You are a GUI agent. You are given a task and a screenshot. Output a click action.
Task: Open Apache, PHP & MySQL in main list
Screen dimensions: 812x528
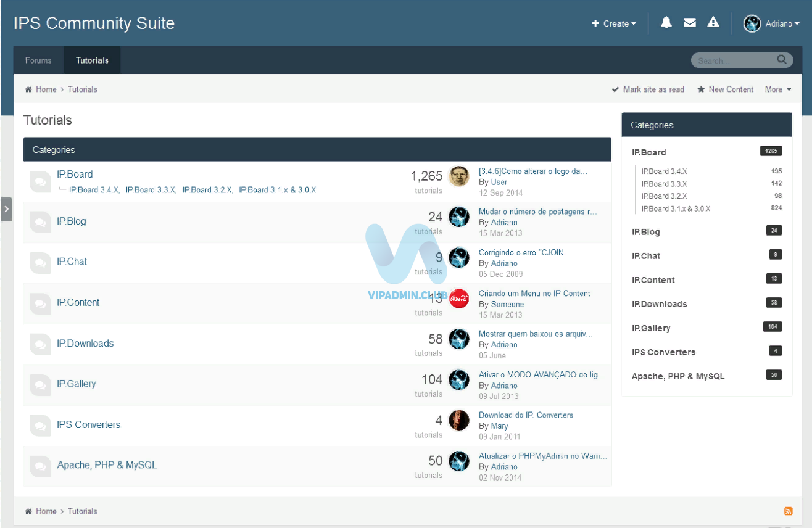[107, 465]
